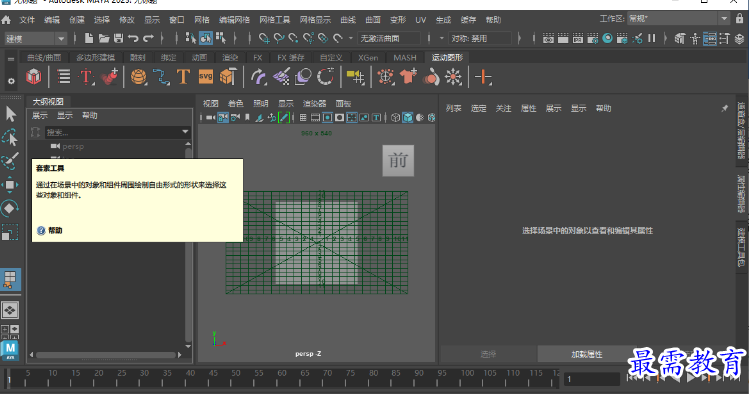The width and height of the screenshot is (752, 394).
Task: Click the teal render sphere icon
Action: point(607,38)
